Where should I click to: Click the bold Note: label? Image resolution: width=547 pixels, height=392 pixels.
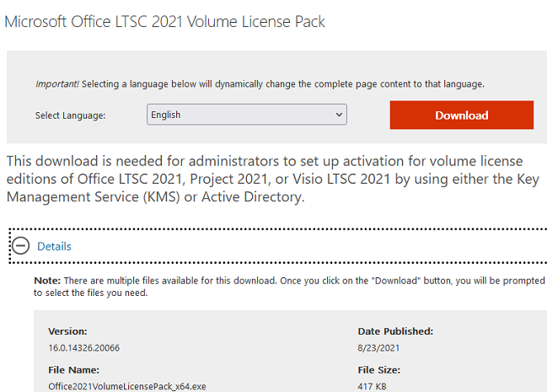tap(46, 280)
